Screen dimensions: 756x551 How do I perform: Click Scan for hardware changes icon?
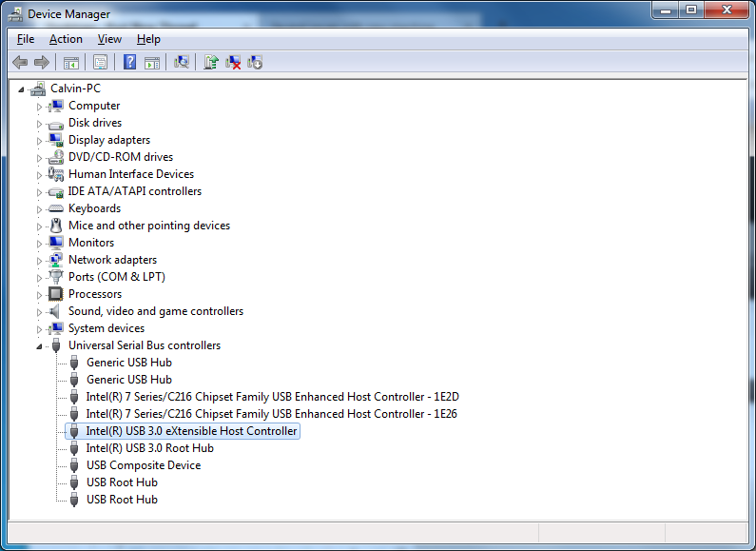point(182,62)
